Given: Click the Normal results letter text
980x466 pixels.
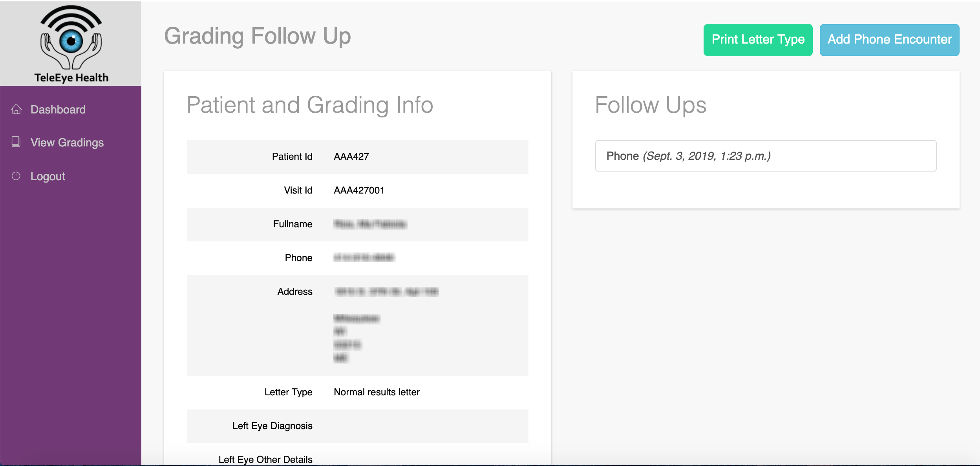Looking at the screenshot, I should click(377, 392).
